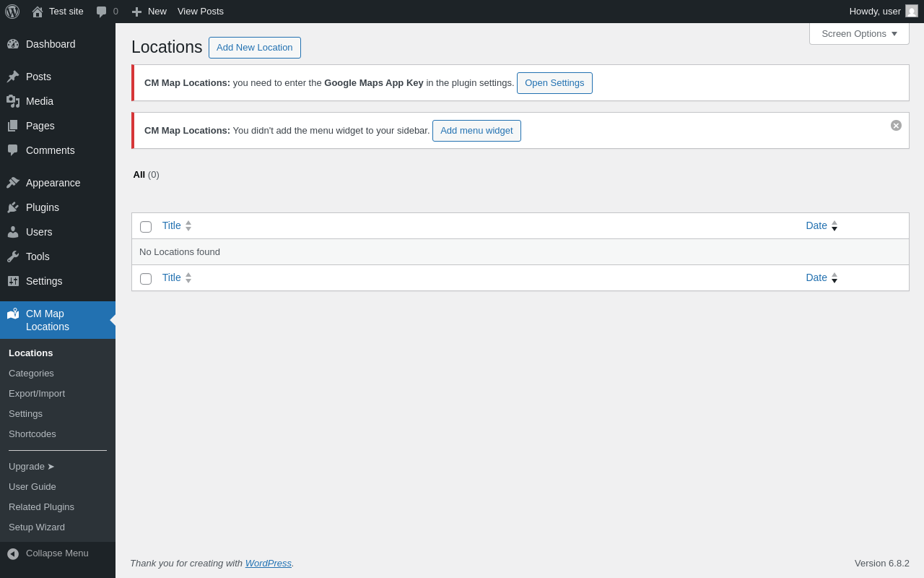The height and width of the screenshot is (578, 924).
Task: Dismiss the menu widget notice
Action: pos(896,126)
